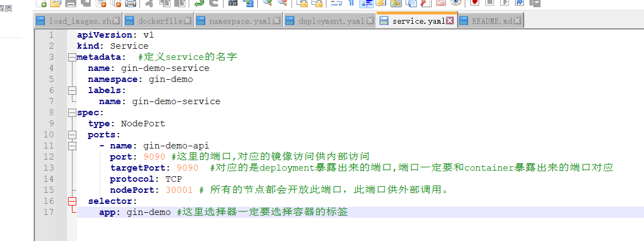The width and height of the screenshot is (644, 241).
Task: Open a file via the folder toolbar icon
Action: click(55, 3)
